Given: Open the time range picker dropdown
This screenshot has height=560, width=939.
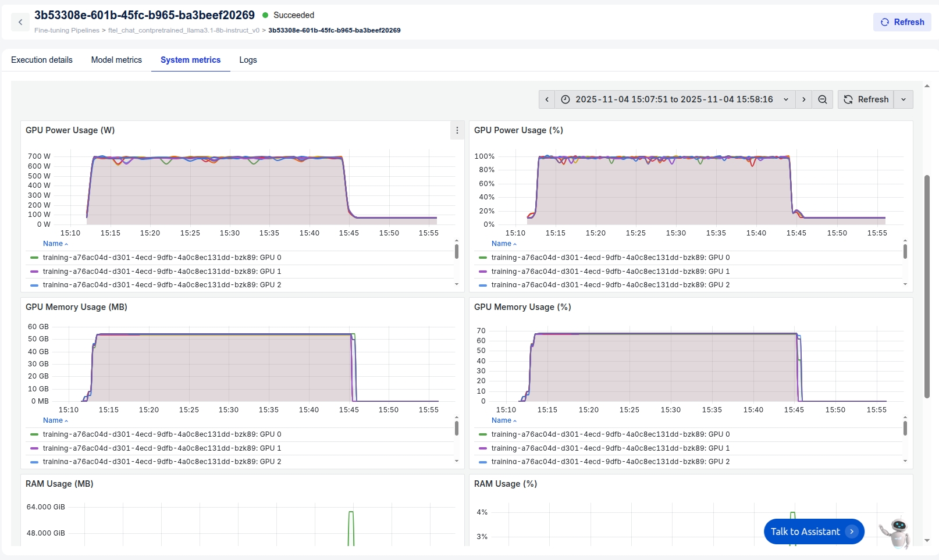Looking at the screenshot, I should [675, 99].
